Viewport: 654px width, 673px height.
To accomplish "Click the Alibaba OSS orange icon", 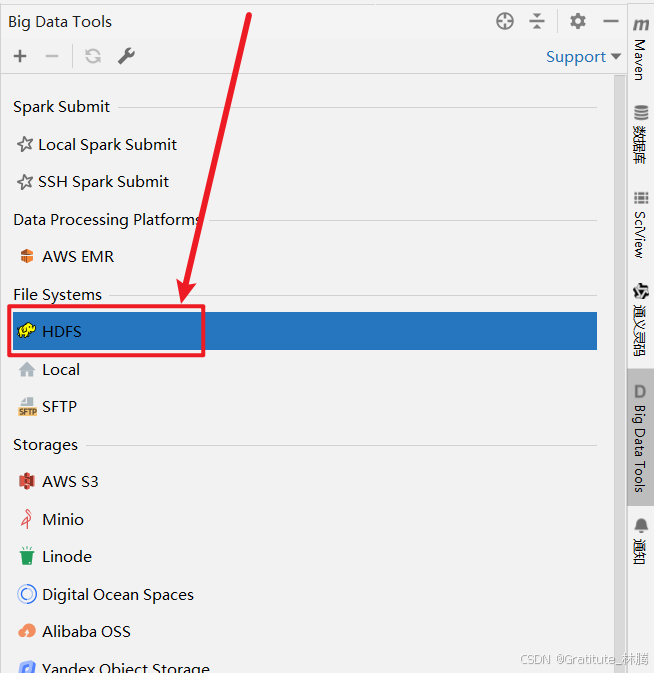I will coord(27,631).
